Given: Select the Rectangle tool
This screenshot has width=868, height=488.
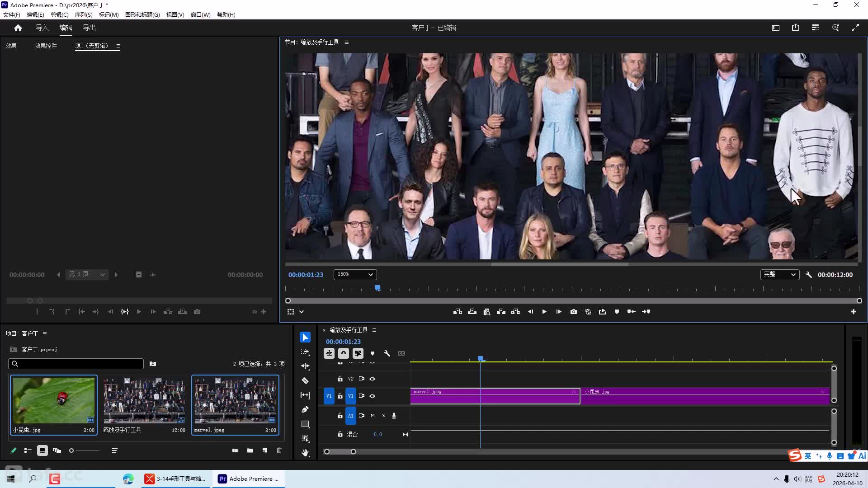Looking at the screenshot, I should (305, 424).
